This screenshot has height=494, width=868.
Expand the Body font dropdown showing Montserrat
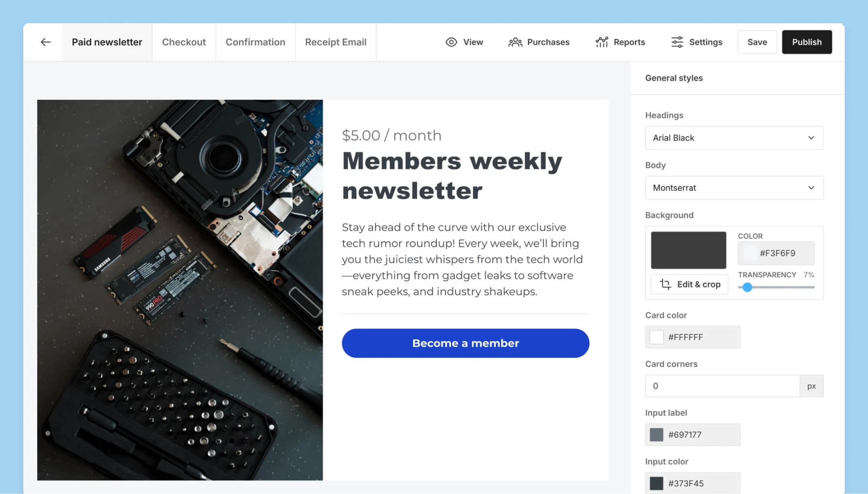pos(734,188)
